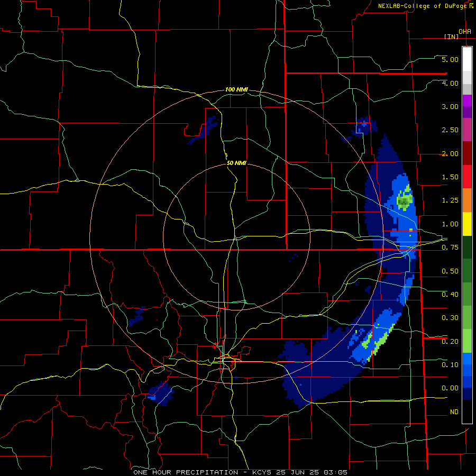This screenshot has height=476, width=476.
Task: Pick the orange legend color block
Action: (x=467, y=200)
